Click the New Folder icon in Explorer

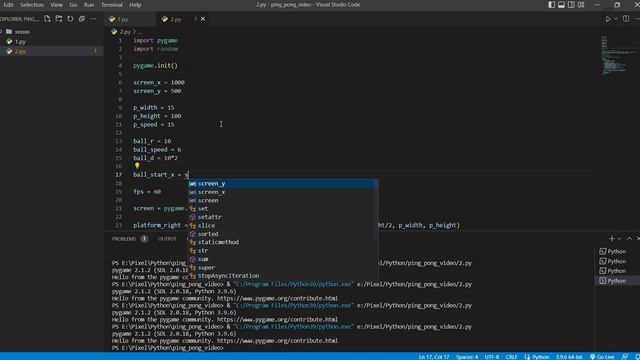tap(59, 19)
